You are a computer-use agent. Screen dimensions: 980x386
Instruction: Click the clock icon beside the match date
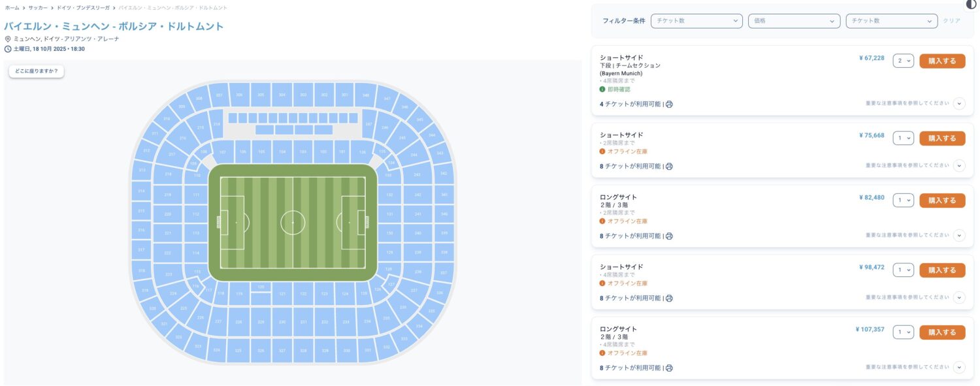[8, 49]
